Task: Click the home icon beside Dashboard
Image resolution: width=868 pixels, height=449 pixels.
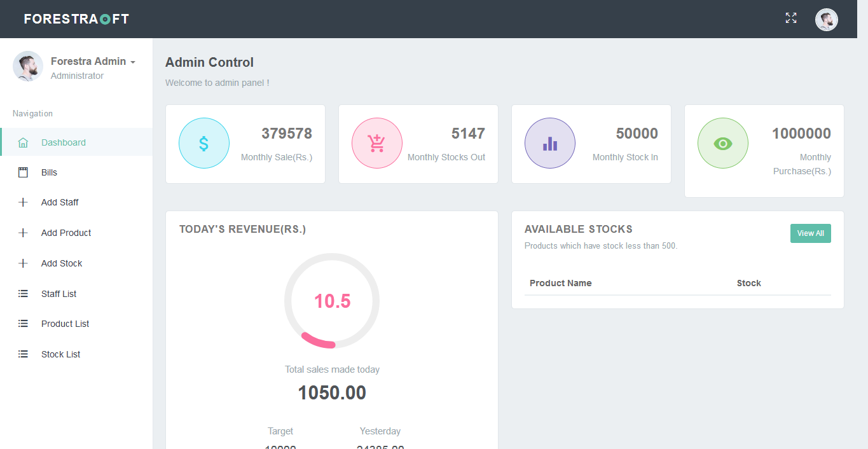Action: (x=24, y=142)
